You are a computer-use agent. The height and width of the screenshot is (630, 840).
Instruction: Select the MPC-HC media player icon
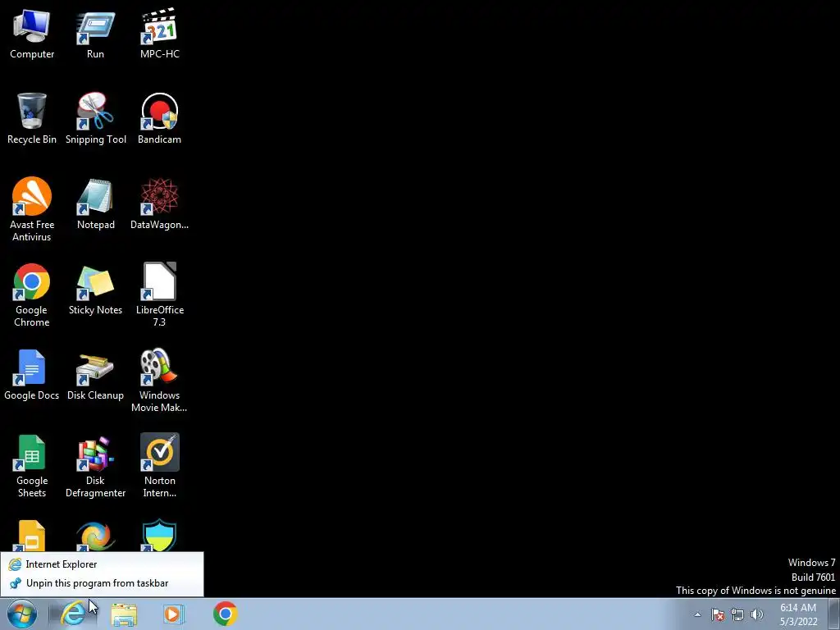pos(159,33)
